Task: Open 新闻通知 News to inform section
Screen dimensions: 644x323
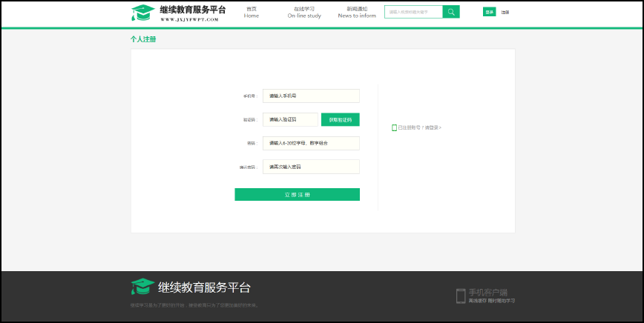Action: click(x=357, y=12)
